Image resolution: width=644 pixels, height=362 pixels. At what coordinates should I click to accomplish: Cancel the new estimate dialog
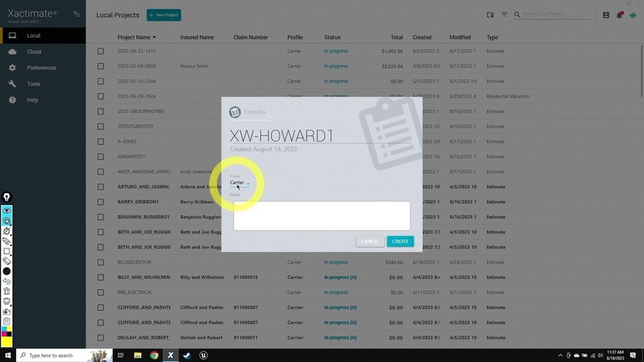(370, 241)
